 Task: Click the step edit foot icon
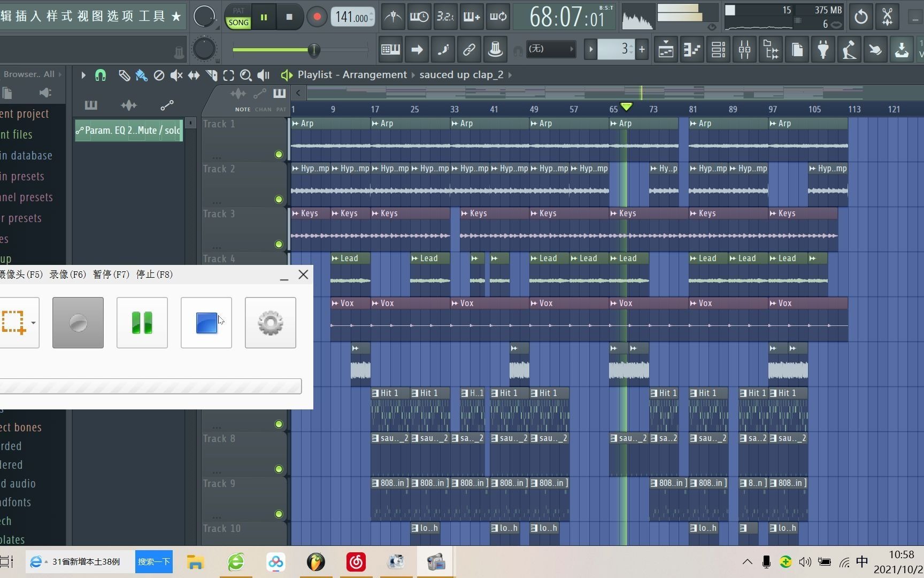(443, 50)
